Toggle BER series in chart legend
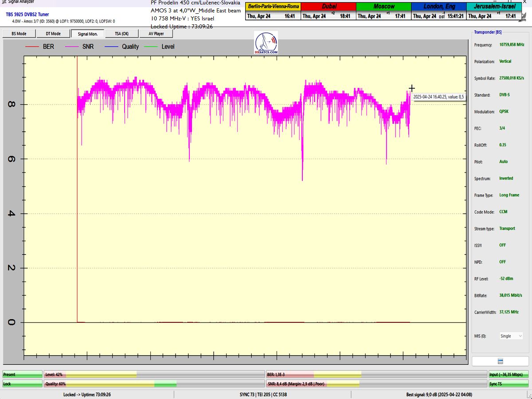 [40, 47]
